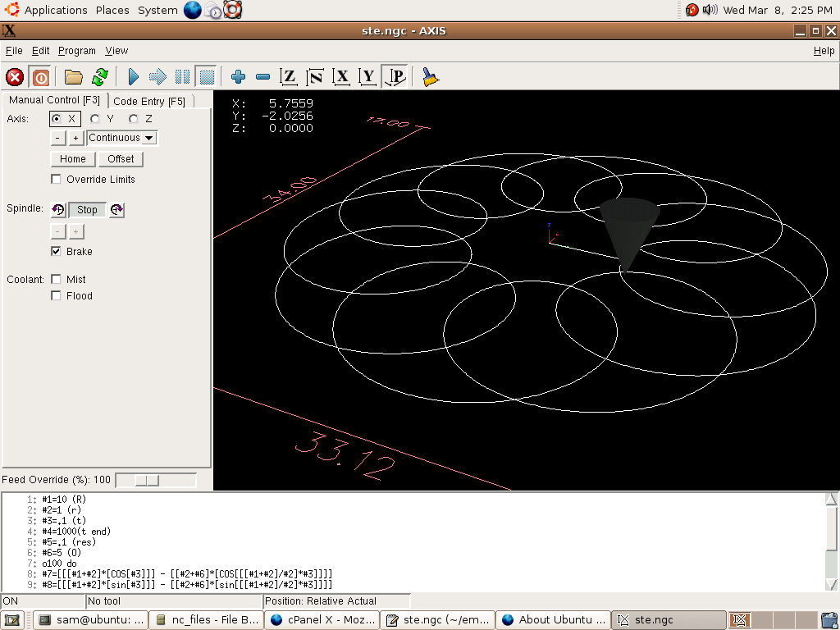Switch to the Y front view
This screenshot has width=840, height=630.
tap(368, 77)
